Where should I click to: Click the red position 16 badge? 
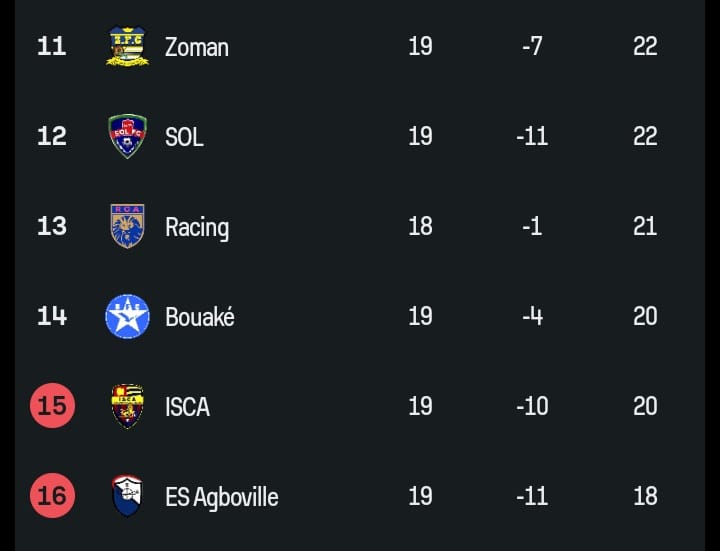tap(52, 496)
